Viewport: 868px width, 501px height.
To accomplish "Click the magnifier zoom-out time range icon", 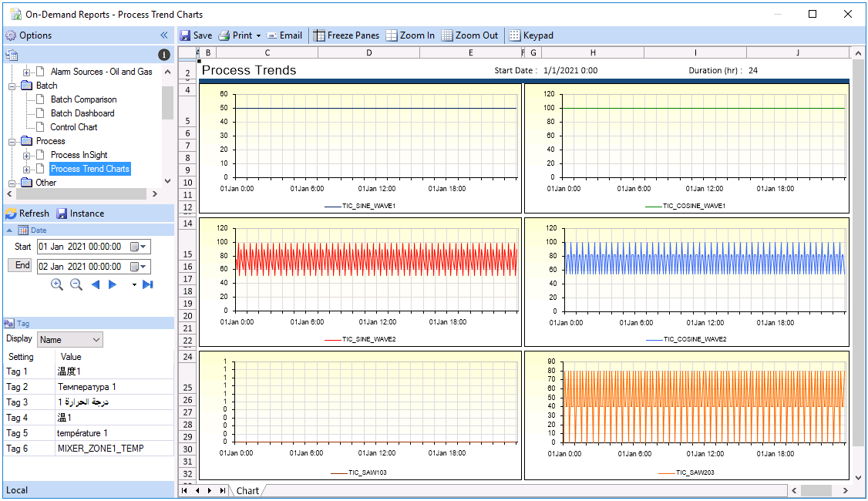I will (x=76, y=284).
